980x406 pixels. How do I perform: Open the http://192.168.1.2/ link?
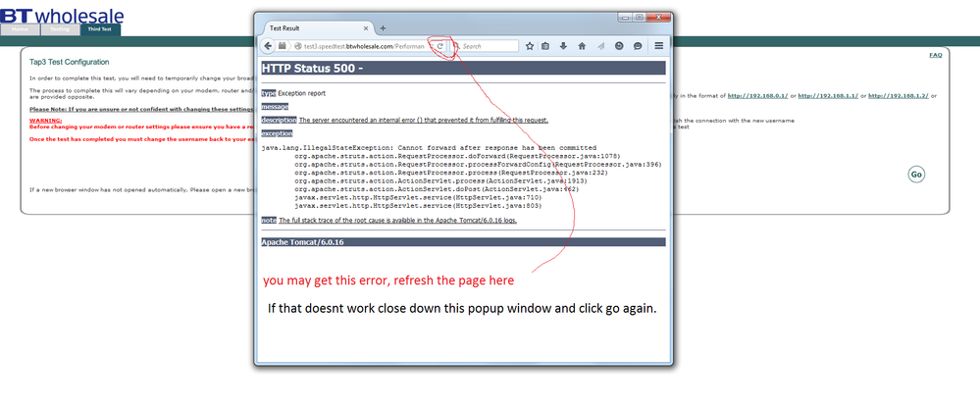click(x=899, y=96)
